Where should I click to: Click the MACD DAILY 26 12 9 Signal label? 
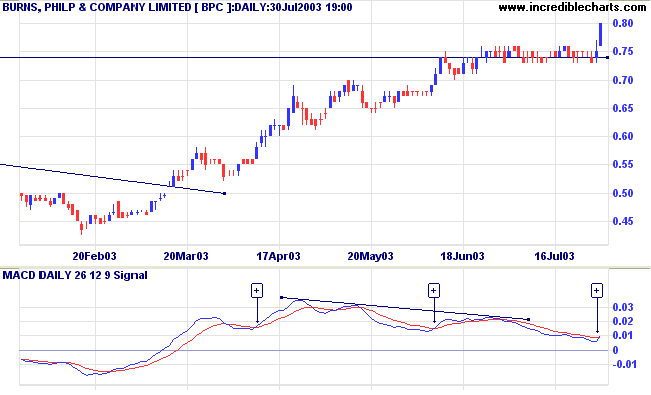tap(75, 275)
